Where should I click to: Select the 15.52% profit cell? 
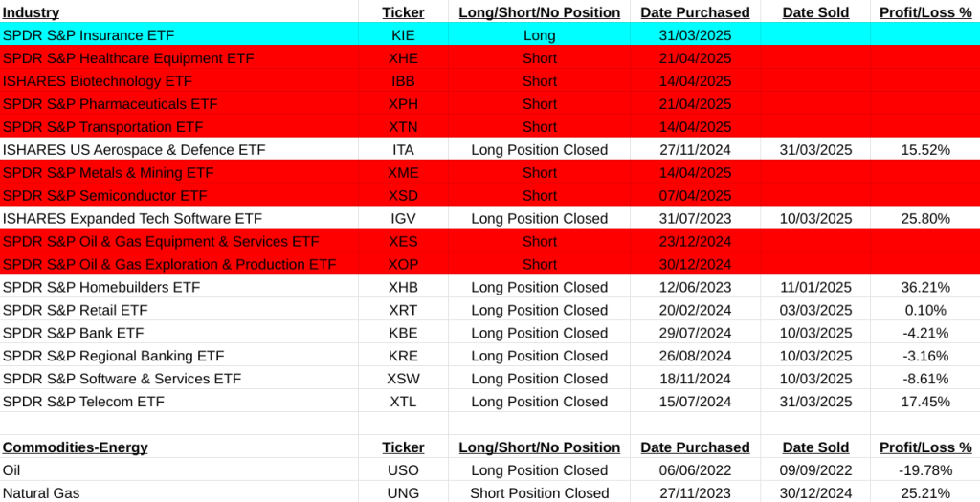click(924, 150)
